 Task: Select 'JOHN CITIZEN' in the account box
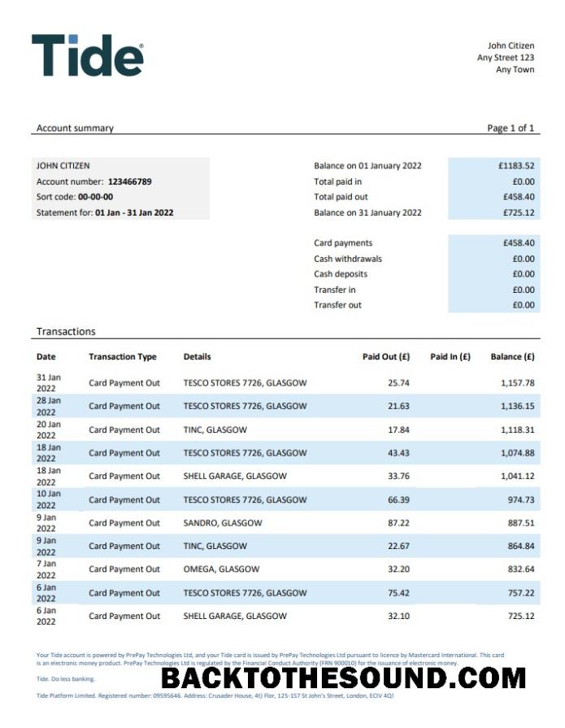pos(63,166)
